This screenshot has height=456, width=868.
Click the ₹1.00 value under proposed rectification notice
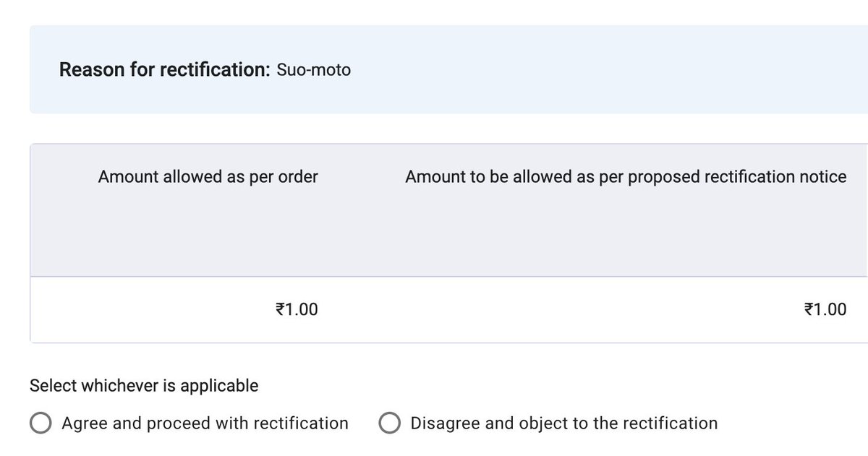(x=825, y=310)
